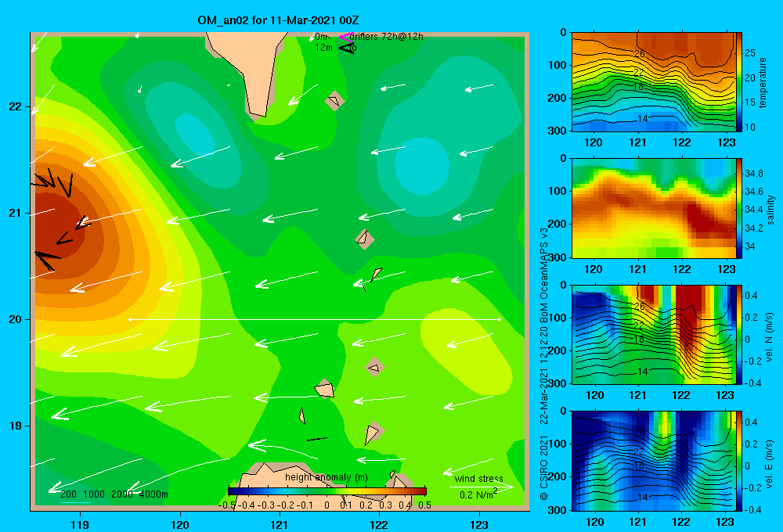
Task: Click the 'salinity' colorbar label
Action: click(x=770, y=210)
